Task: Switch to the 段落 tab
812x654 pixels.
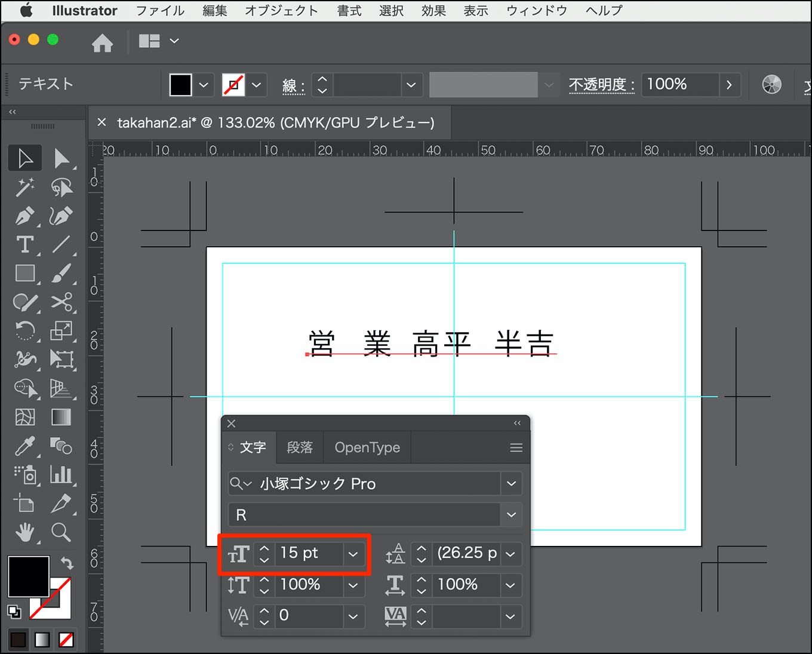Action: (300, 447)
